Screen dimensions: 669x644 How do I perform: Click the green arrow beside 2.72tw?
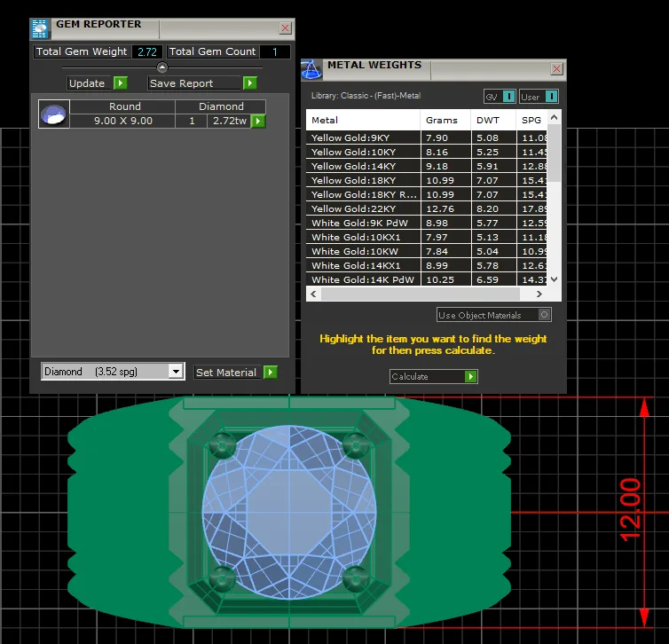pyautogui.click(x=258, y=122)
